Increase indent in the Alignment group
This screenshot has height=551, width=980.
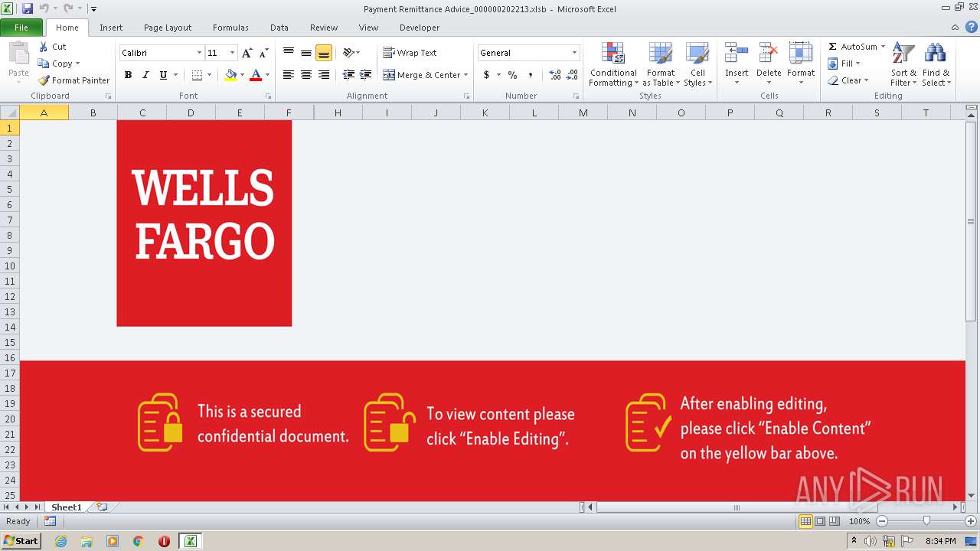(366, 75)
